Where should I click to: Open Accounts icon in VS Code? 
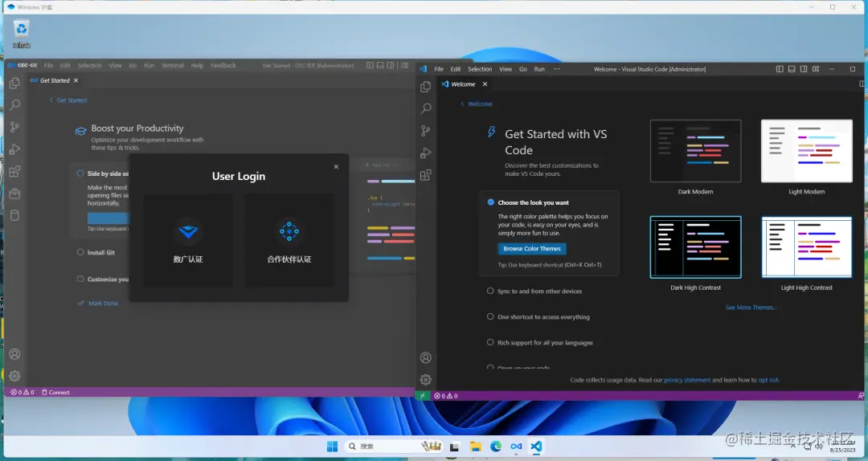[x=426, y=357]
